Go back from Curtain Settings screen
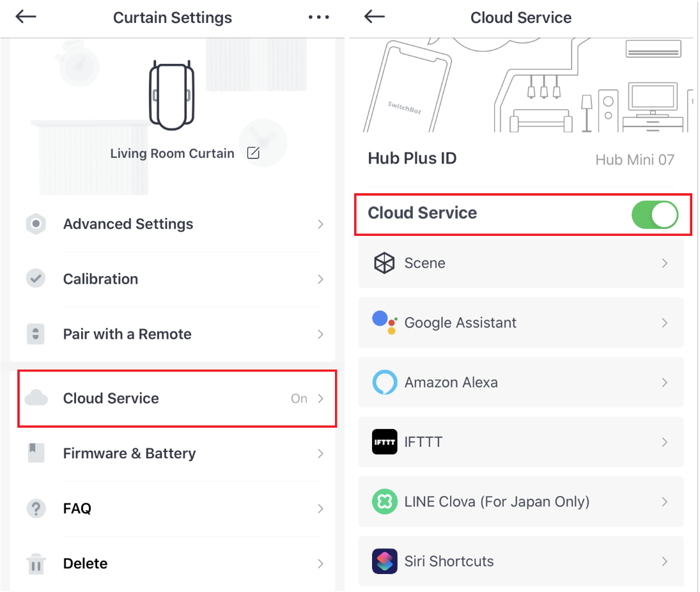 [26, 17]
